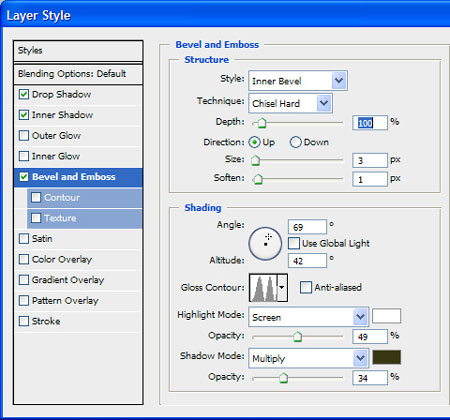Screen dimensions: 450x420
Task: Click the Angle dial light direction control
Action: (265, 244)
